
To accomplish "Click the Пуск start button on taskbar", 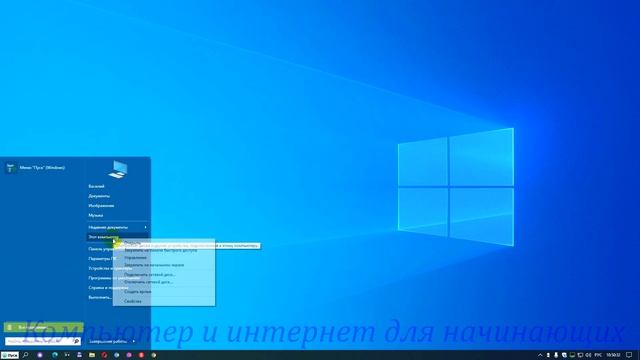I will click(x=9, y=355).
